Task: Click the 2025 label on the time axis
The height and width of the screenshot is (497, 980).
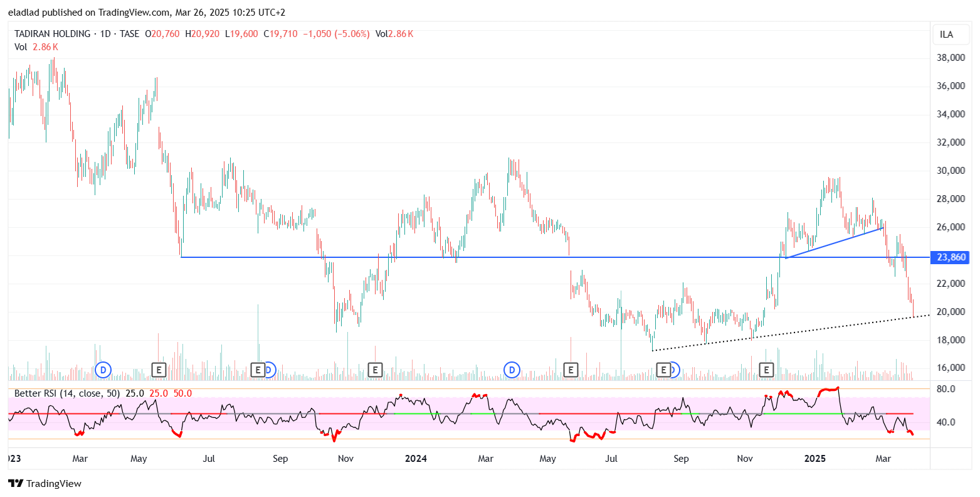Action: (815, 459)
